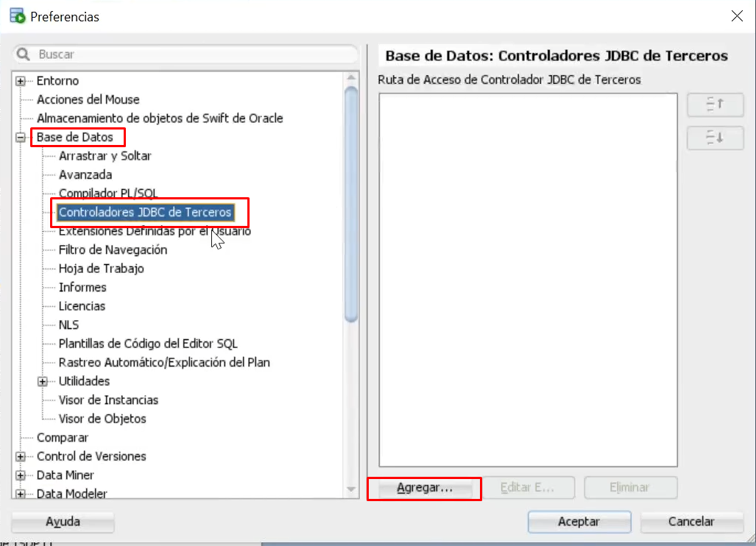The height and width of the screenshot is (546, 756).
Task: Click the Aceptar button
Action: pos(579,522)
